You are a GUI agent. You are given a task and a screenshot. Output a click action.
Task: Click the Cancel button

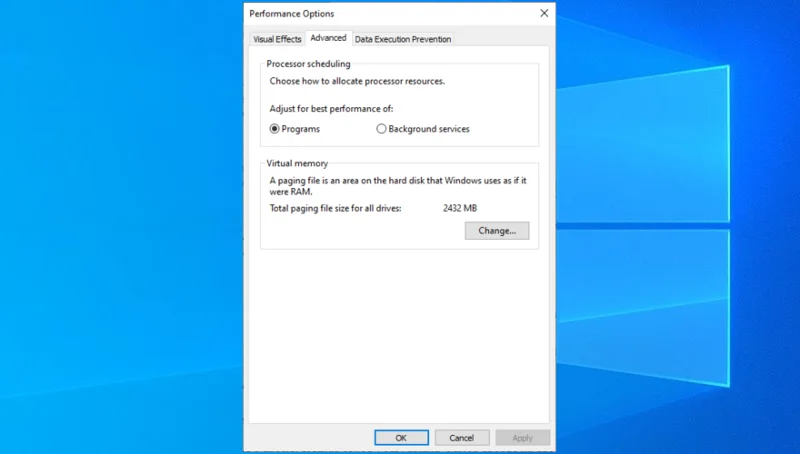coord(462,438)
